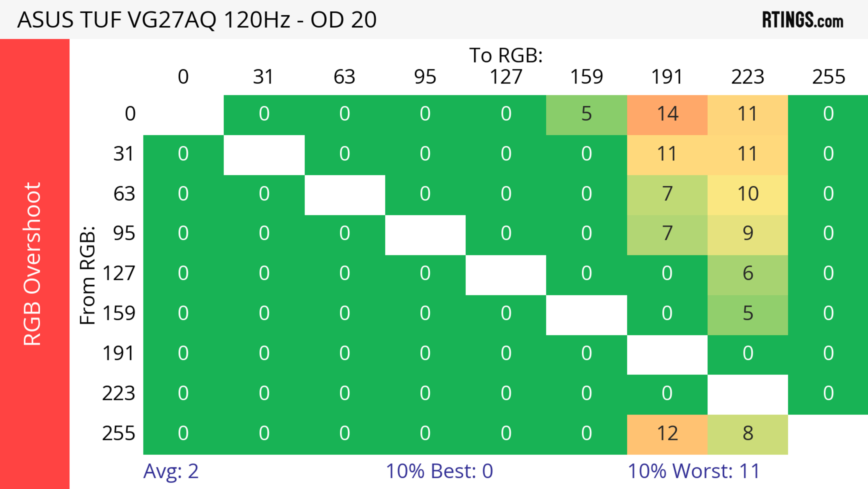This screenshot has width=868, height=489.
Task: Select the orange cell showing 14
Action: pos(667,114)
